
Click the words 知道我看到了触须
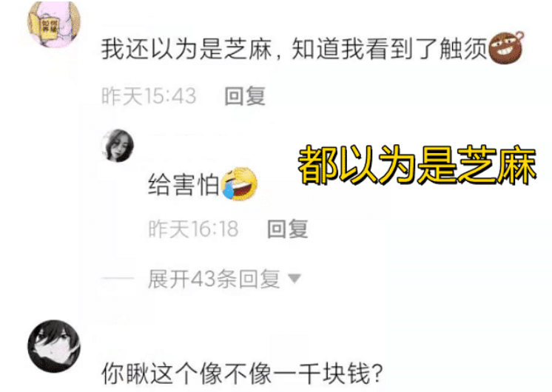pyautogui.click(x=389, y=48)
